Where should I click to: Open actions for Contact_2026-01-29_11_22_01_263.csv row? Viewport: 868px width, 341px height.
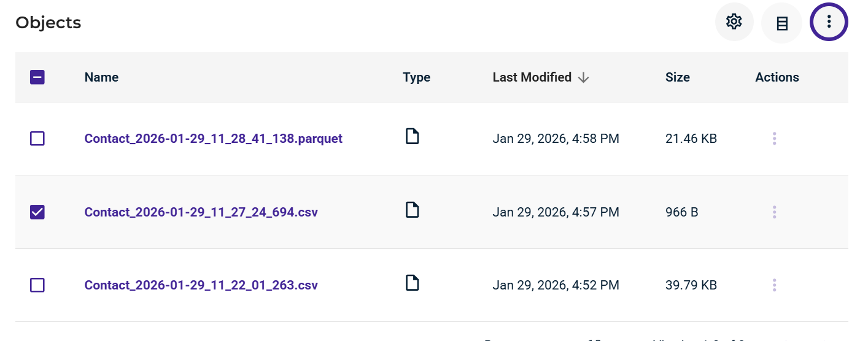(x=774, y=285)
